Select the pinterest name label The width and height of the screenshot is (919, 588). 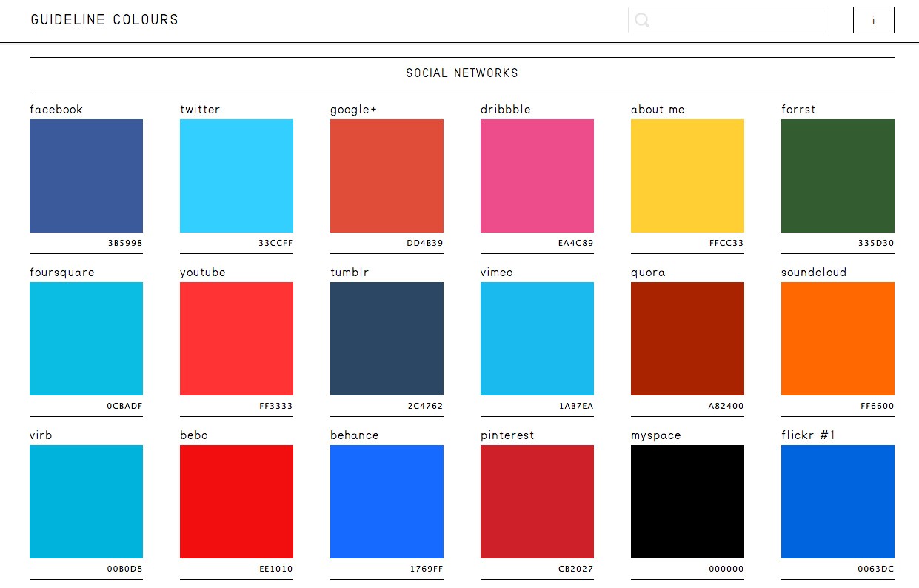pyautogui.click(x=507, y=435)
